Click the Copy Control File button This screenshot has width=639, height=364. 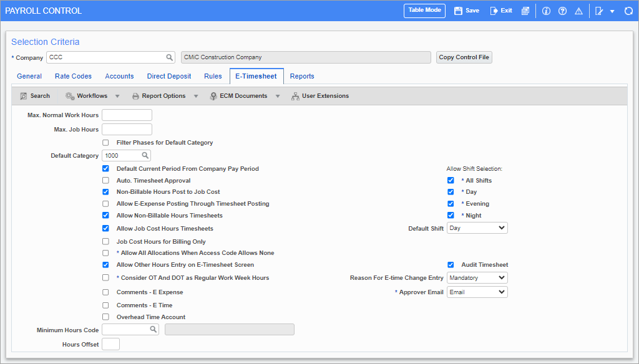click(464, 57)
